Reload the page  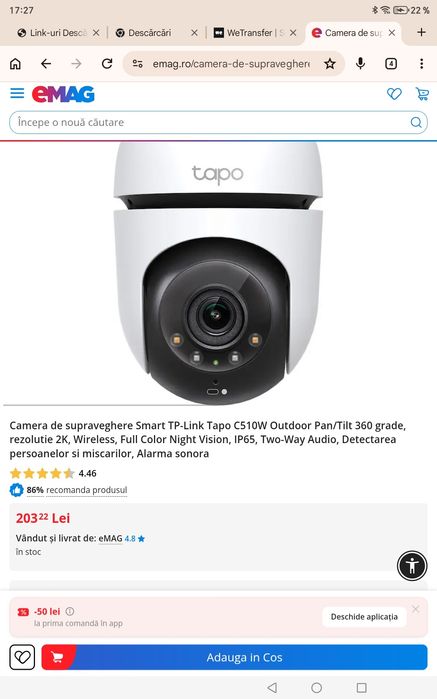pyautogui.click(x=107, y=64)
